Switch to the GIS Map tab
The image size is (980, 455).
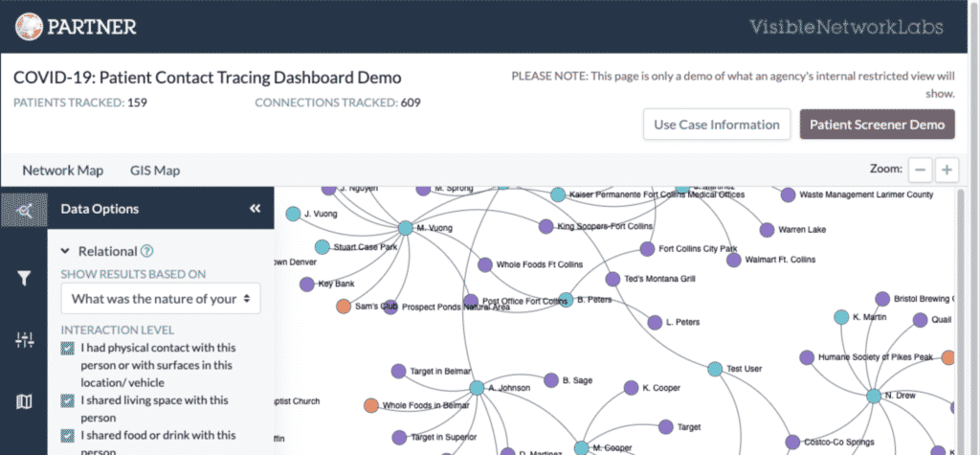155,171
